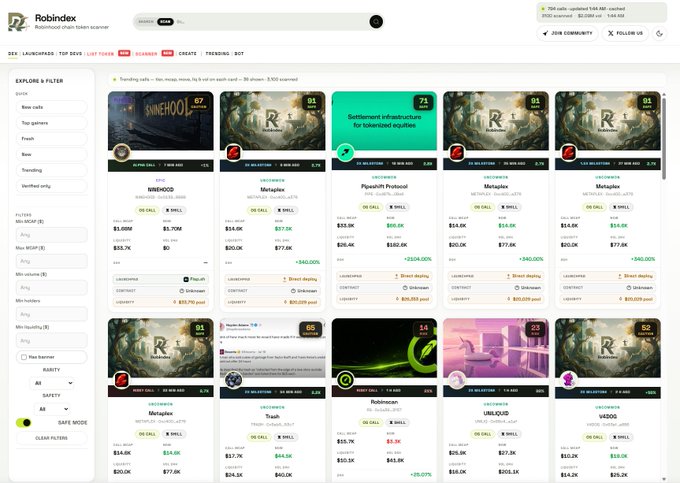Click the Join Community button
Image resolution: width=680 pixels, height=483 pixels.
point(567,33)
